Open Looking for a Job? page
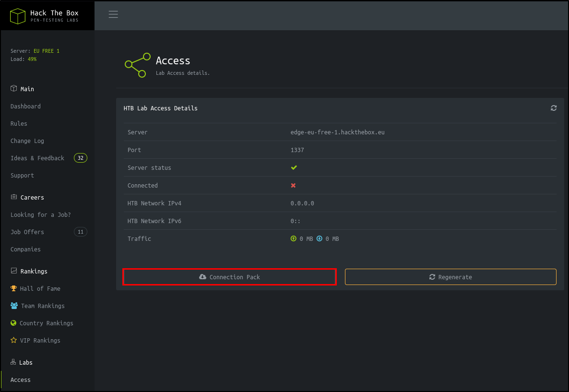The width and height of the screenshot is (569, 392). (x=41, y=215)
